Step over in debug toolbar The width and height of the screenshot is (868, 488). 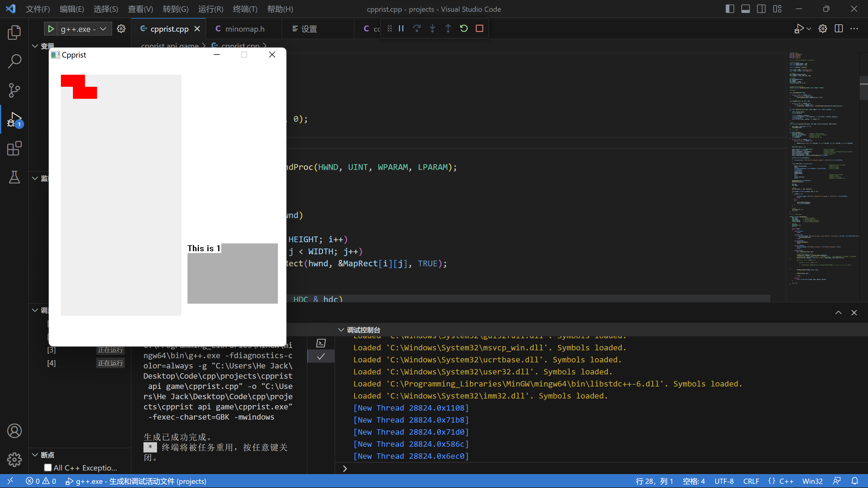pos(417,28)
